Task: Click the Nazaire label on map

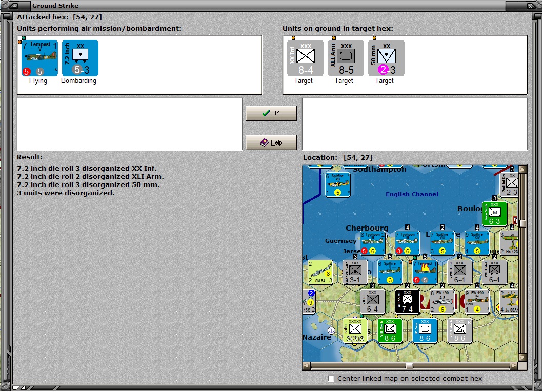Action: (317, 337)
